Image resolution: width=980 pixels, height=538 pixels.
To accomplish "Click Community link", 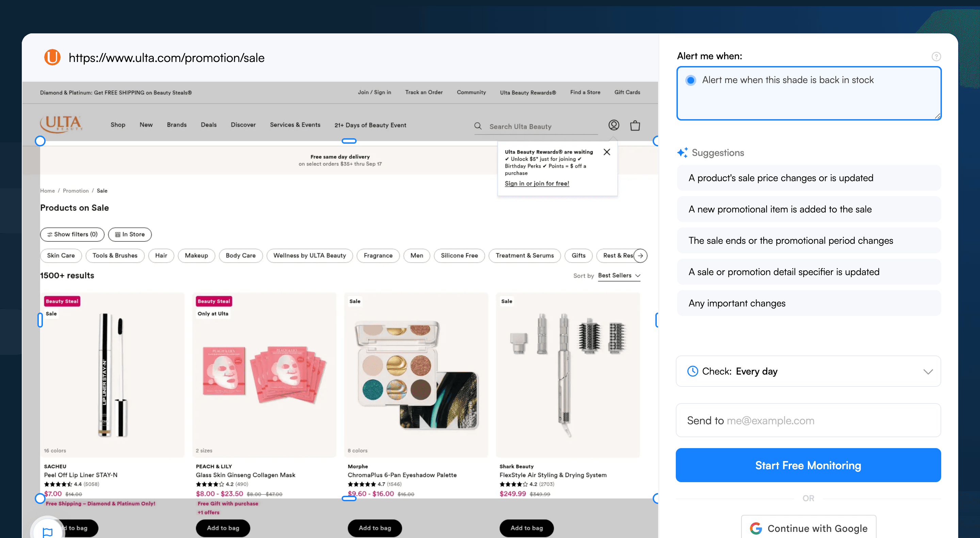I will (x=471, y=93).
